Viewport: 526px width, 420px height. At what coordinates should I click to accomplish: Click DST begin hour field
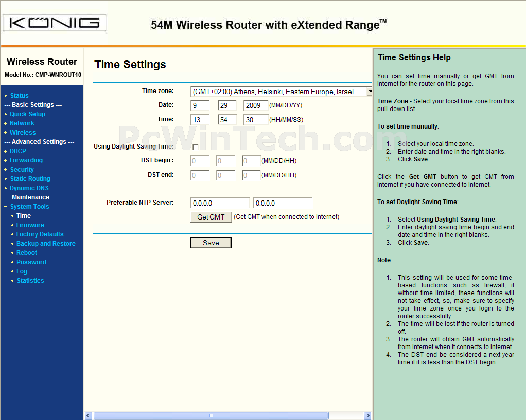[252, 161]
